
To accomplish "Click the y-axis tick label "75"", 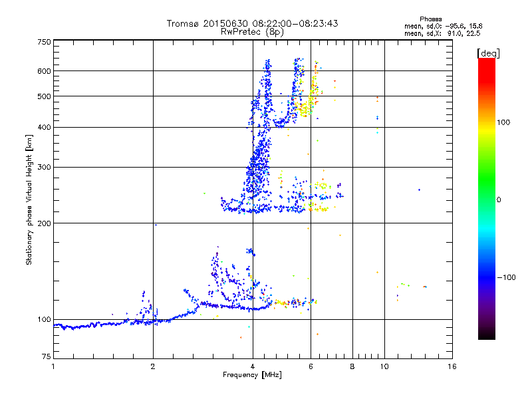I will point(47,356).
